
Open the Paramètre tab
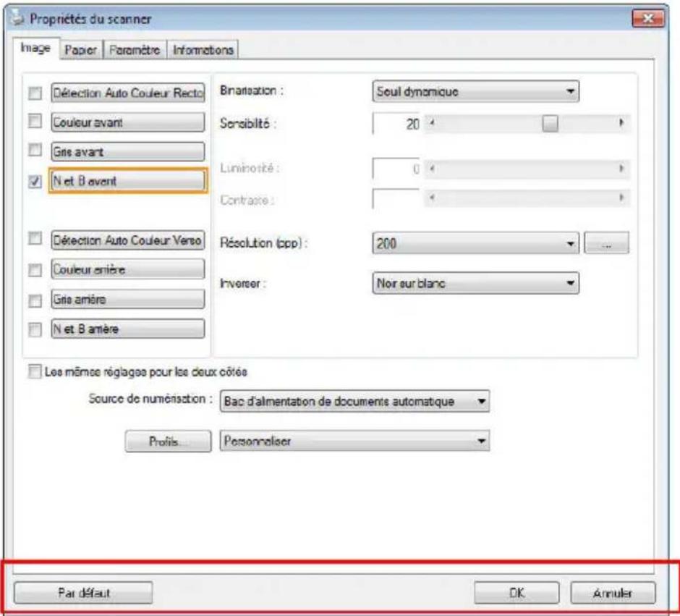point(135,50)
